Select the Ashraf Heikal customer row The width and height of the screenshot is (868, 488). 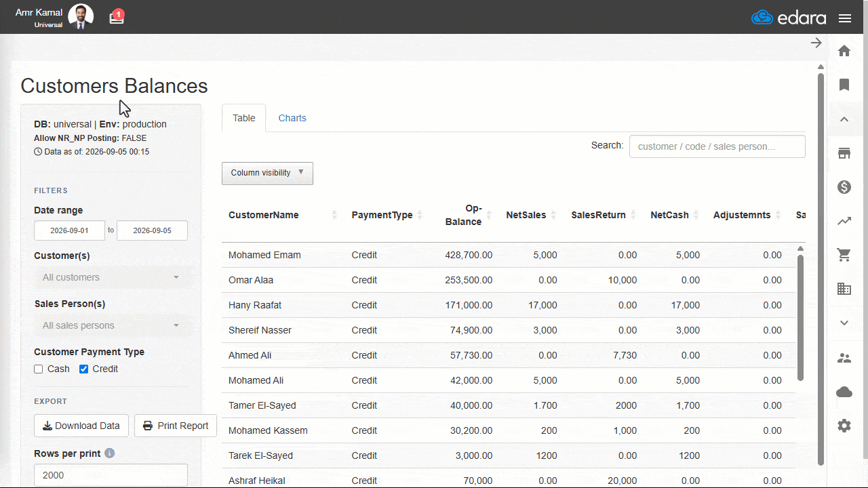[509, 479]
